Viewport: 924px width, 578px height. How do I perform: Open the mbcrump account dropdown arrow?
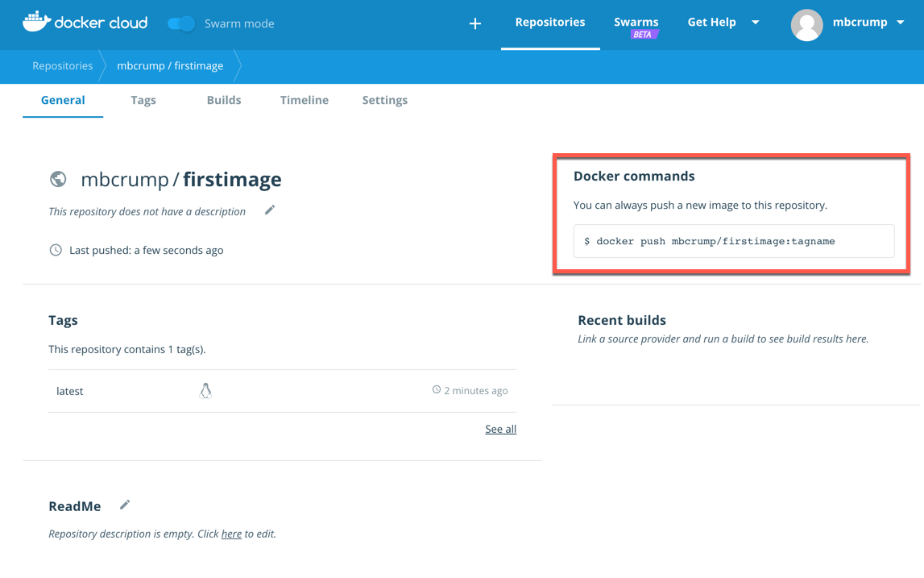pyautogui.click(x=901, y=23)
